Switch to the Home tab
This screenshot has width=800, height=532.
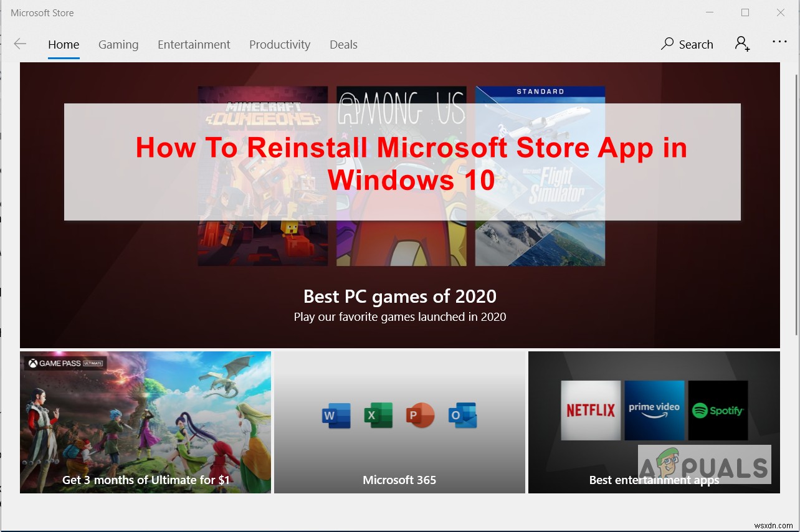[64, 44]
